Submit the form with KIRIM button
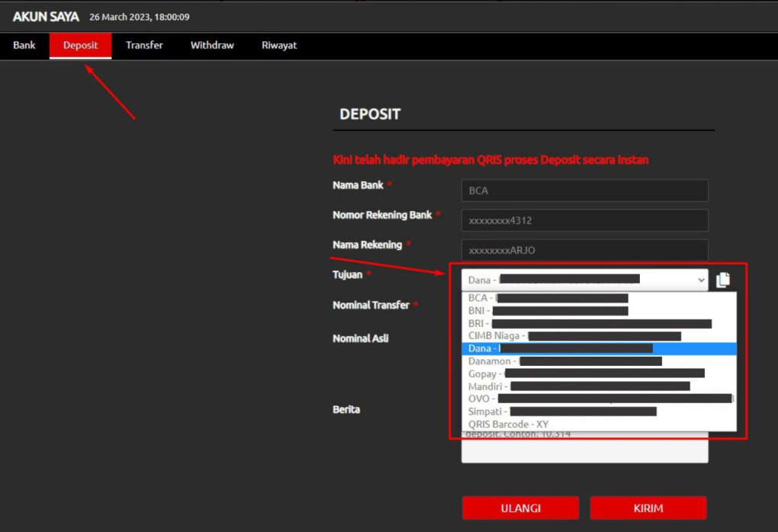Image resolution: width=778 pixels, height=532 pixels. pos(648,508)
